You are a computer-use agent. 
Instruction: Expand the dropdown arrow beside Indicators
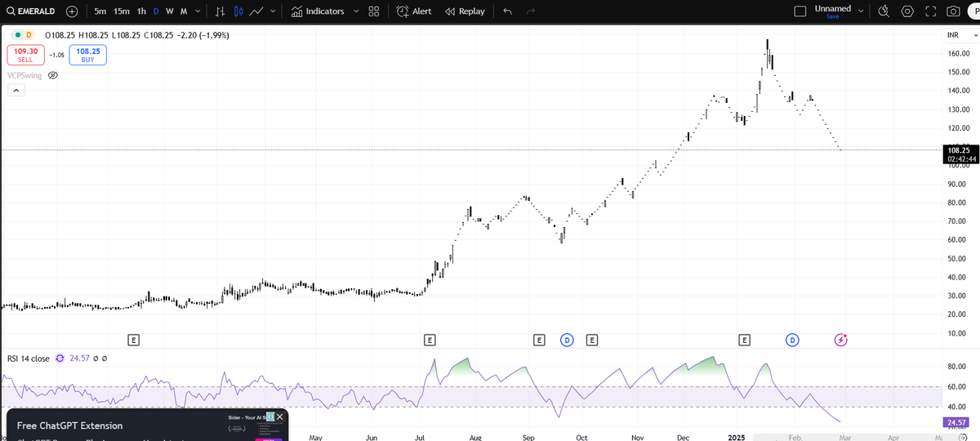tap(356, 11)
